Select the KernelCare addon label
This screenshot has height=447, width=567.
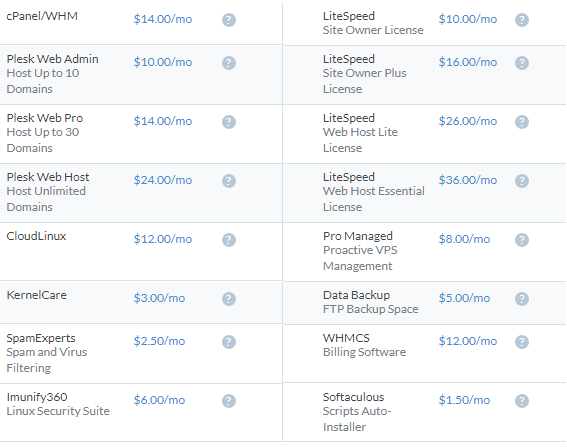point(37,295)
